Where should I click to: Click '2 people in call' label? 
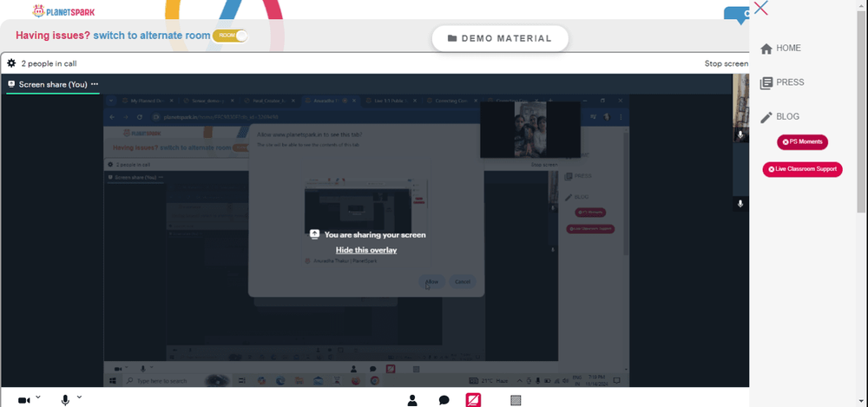point(49,63)
